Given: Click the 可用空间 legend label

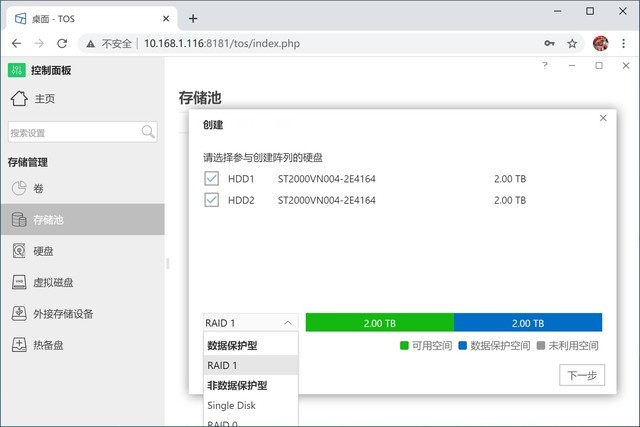Looking at the screenshot, I should pos(432,346).
